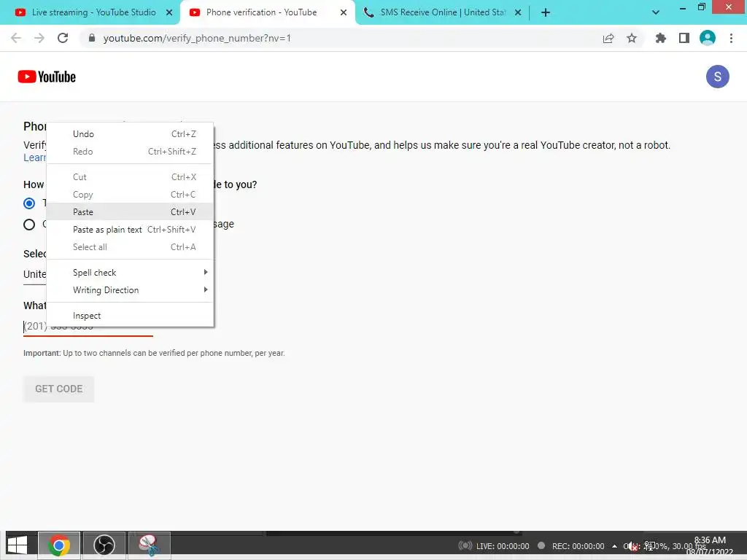
Task: Choose Cut in context menu
Action: point(130,176)
